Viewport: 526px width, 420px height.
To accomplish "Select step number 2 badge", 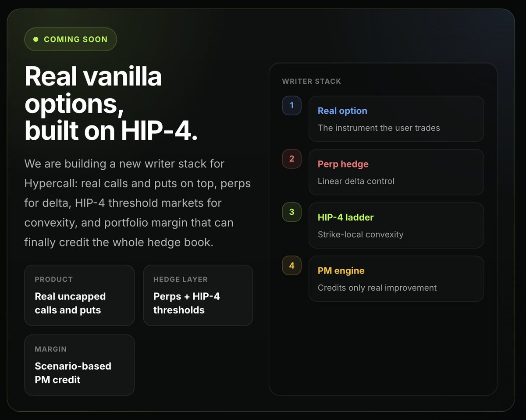I will click(x=292, y=159).
